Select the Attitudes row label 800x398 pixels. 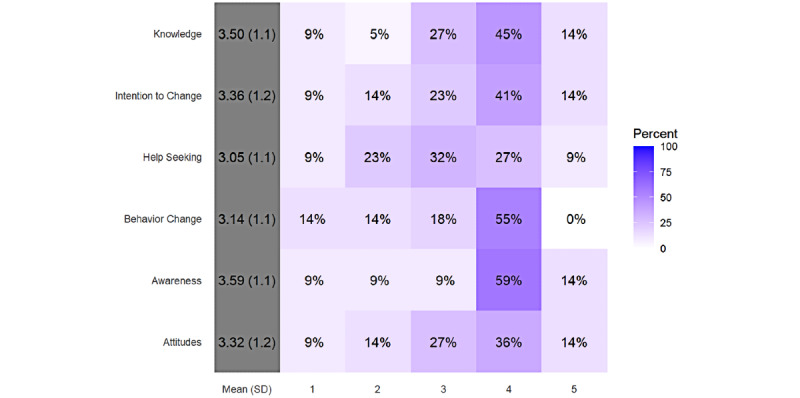(181, 342)
